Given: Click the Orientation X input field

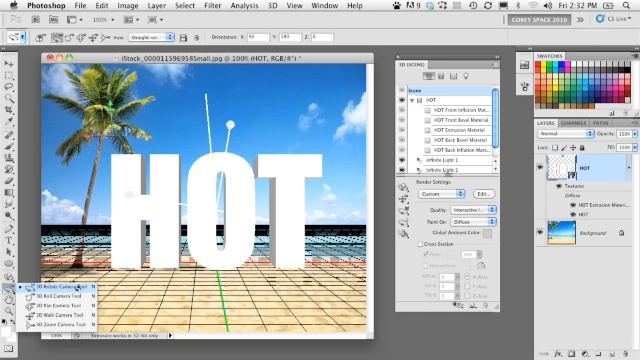Looking at the screenshot, I should pyautogui.click(x=258, y=37).
